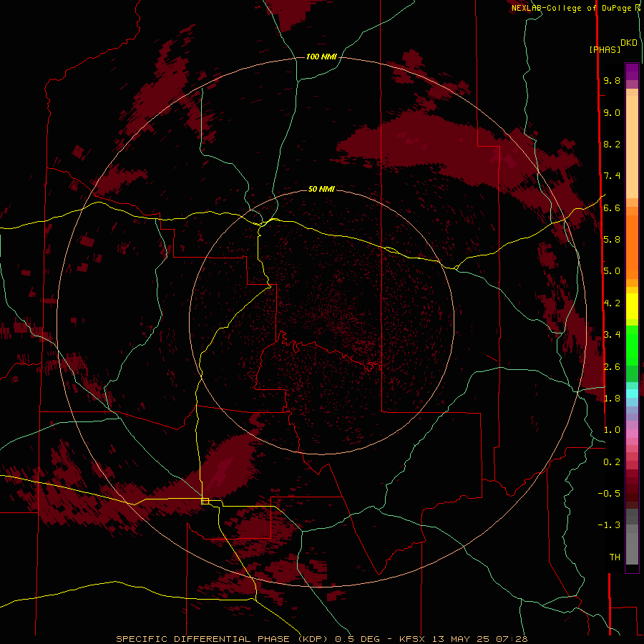The width and height of the screenshot is (644, 644).
Task: Click the yellow square marker on the highway
Action: [205, 501]
